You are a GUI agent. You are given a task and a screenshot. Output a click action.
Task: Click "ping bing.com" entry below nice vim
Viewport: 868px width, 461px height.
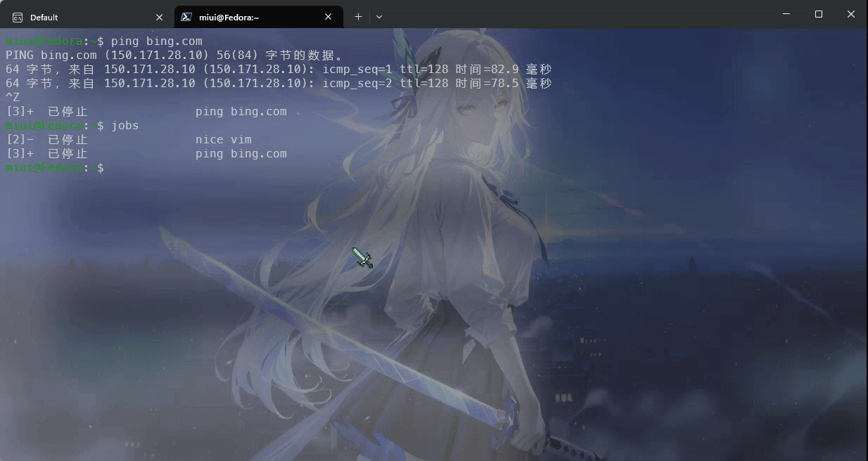pyautogui.click(x=241, y=154)
